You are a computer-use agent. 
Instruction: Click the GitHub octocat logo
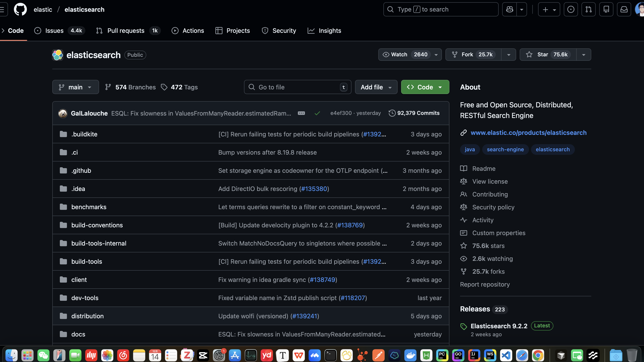[x=20, y=10]
